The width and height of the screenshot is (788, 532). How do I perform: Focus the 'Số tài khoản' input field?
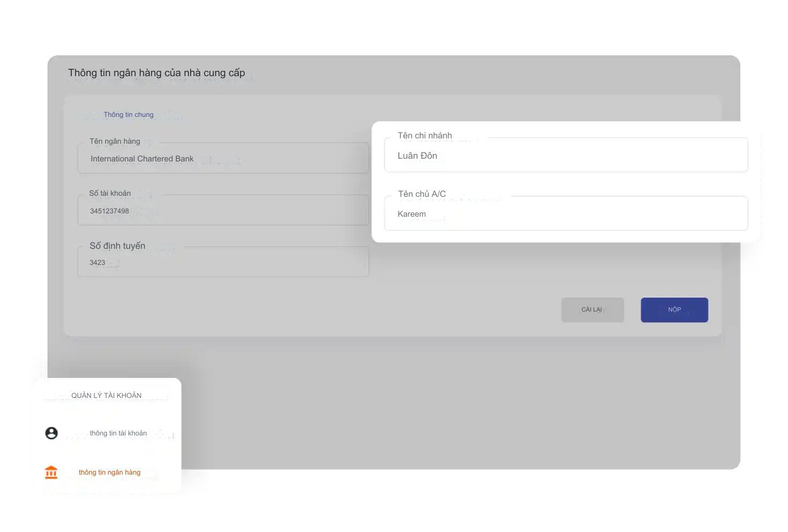pyautogui.click(x=223, y=210)
